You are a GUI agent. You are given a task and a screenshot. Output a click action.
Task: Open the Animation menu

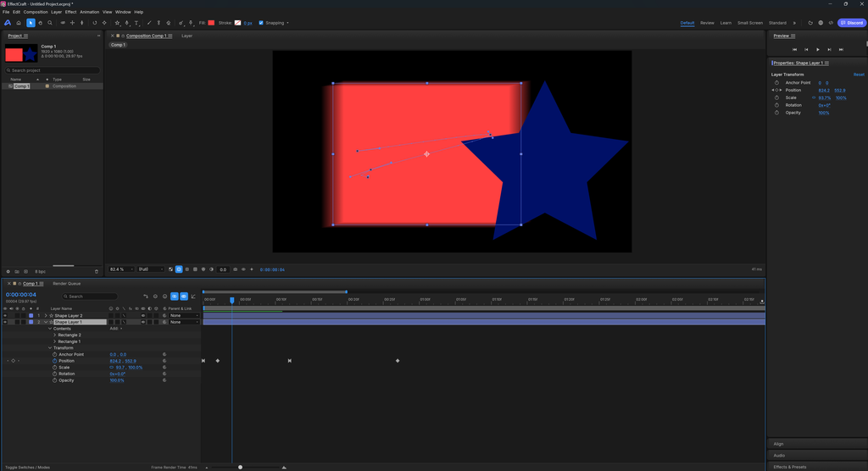(x=89, y=12)
